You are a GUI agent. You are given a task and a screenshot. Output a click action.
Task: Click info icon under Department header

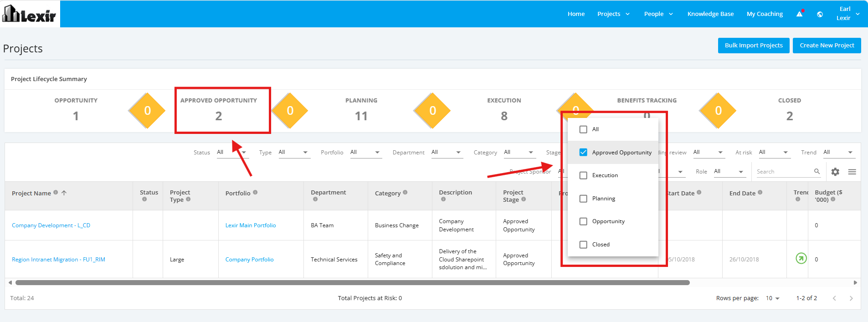coord(315,199)
